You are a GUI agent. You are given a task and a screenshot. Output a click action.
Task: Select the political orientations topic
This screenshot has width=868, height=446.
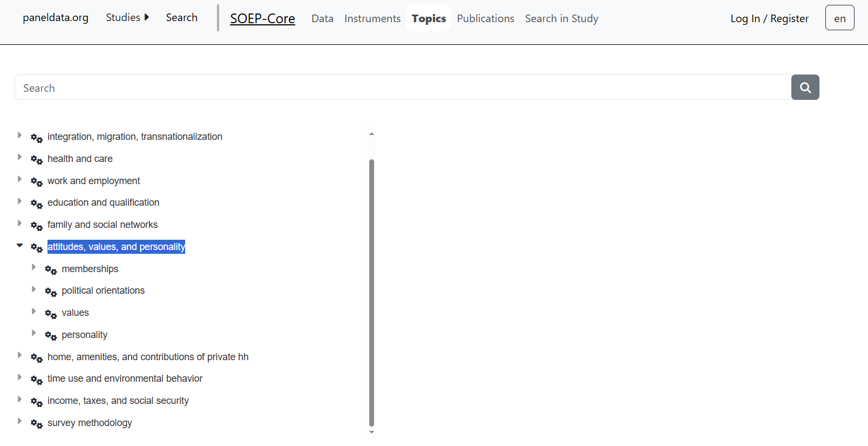point(103,290)
